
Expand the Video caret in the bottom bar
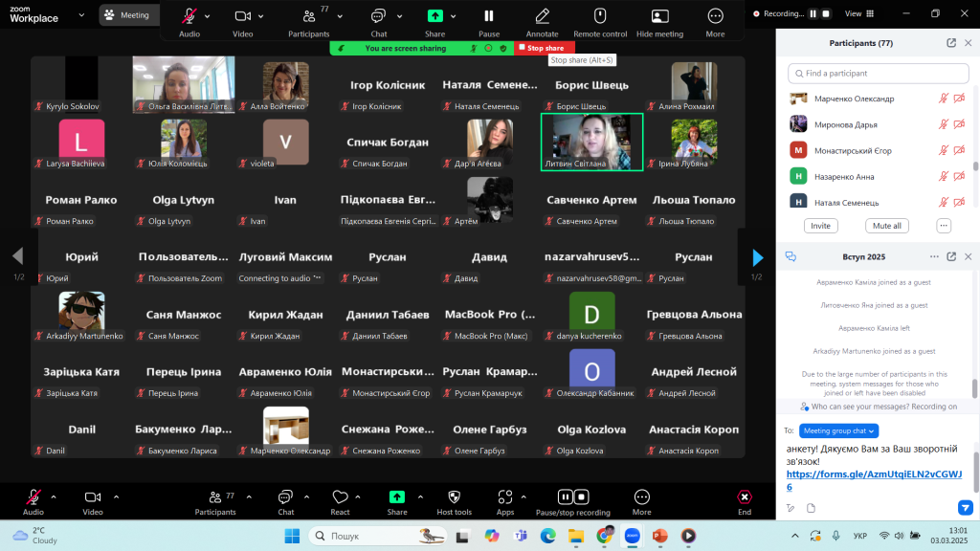116,497
